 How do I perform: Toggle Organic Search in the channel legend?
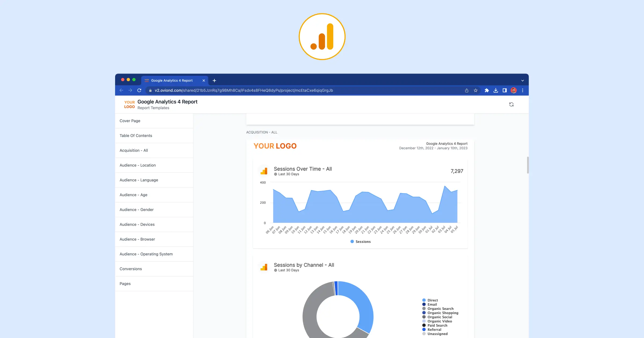(438, 309)
